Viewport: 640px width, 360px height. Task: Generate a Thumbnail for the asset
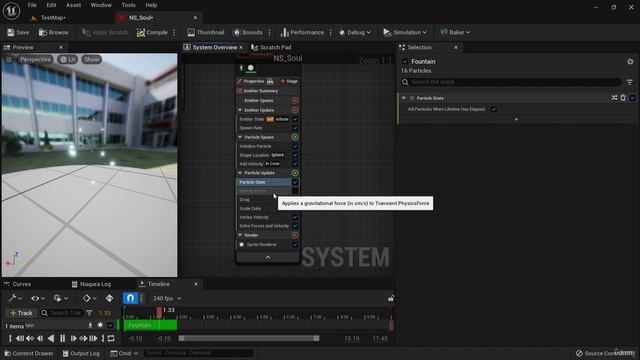click(x=206, y=32)
